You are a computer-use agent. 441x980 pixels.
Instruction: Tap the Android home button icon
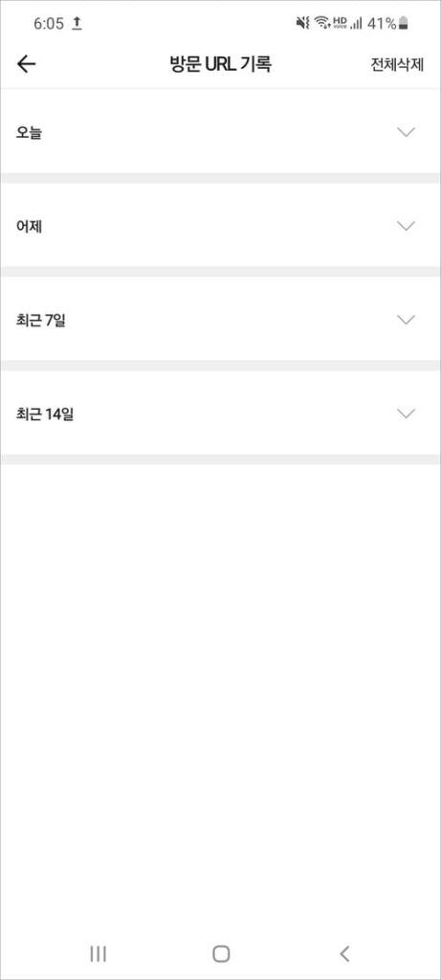pos(221,953)
